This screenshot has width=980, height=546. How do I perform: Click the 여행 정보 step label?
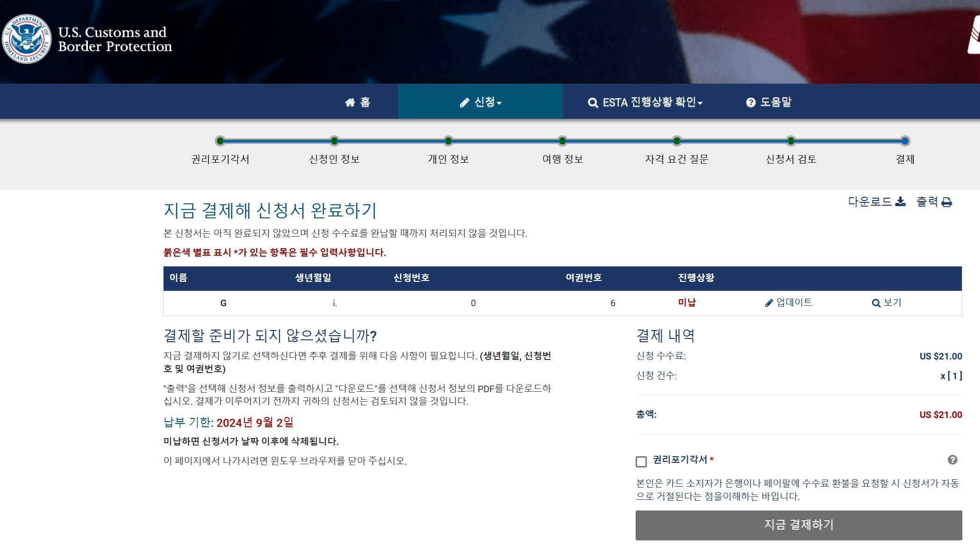(x=562, y=159)
